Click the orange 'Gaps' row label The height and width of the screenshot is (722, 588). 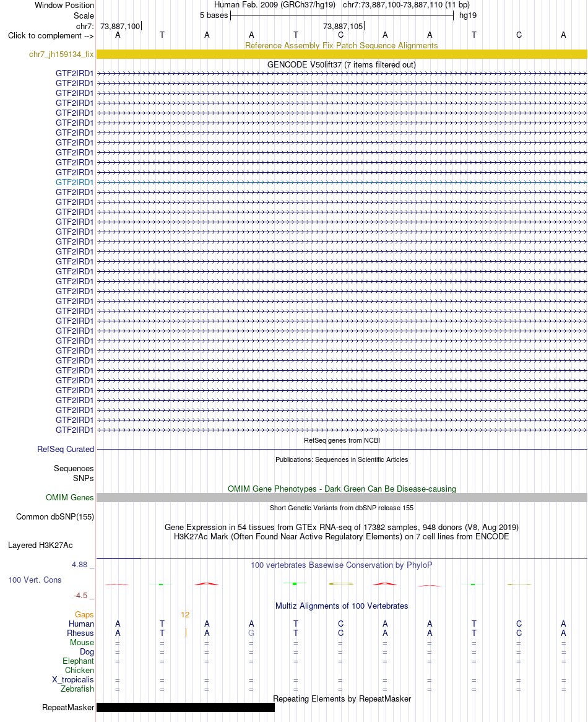coord(84,615)
